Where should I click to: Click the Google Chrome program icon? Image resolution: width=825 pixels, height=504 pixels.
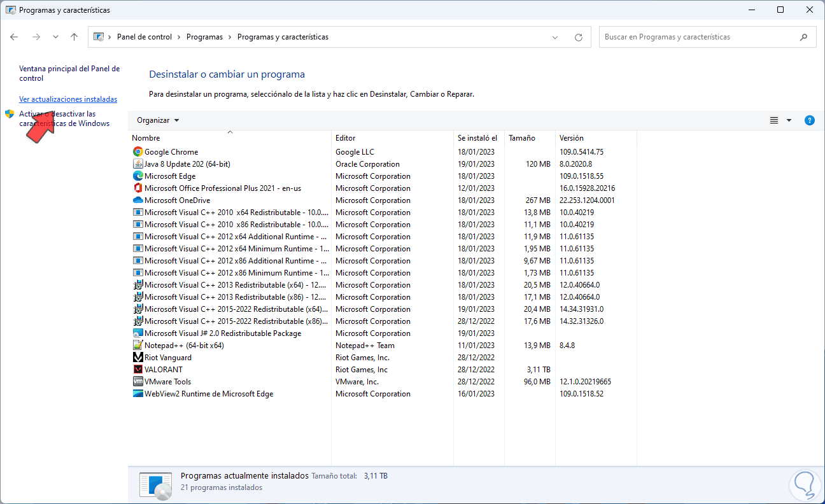pyautogui.click(x=138, y=152)
